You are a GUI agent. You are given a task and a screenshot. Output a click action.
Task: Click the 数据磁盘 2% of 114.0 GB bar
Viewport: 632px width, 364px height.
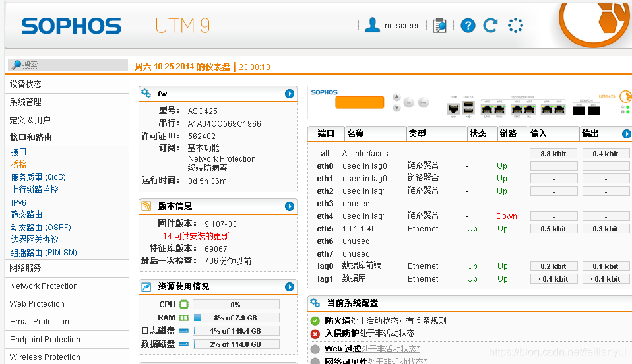pos(236,344)
